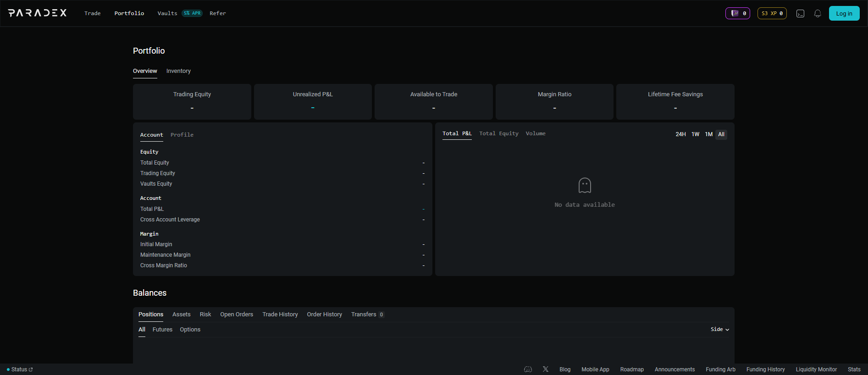The height and width of the screenshot is (375, 868).
Task: Open the Status link
Action: [x=20, y=369]
